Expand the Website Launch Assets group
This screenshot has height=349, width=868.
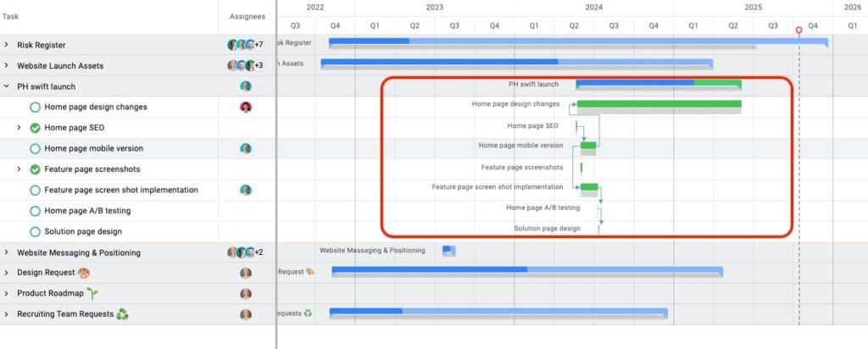tap(6, 65)
